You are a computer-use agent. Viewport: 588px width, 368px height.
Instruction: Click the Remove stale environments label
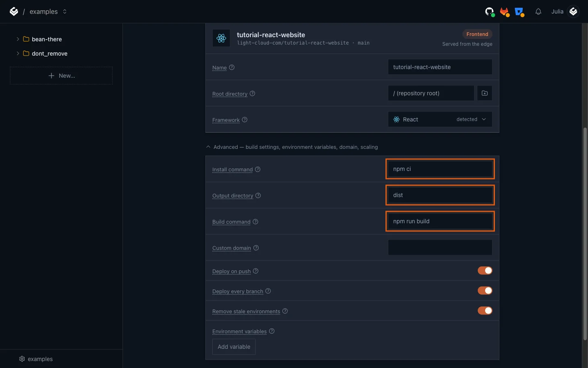[246, 312]
